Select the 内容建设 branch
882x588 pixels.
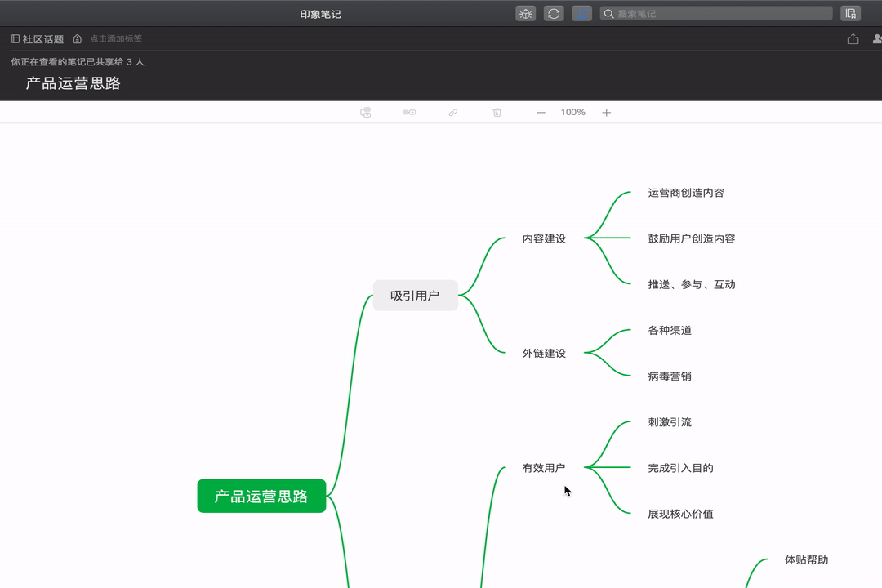(544, 238)
